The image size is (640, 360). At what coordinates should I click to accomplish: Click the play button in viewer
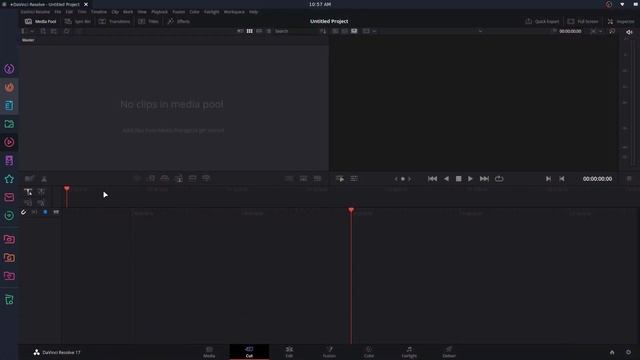470,179
